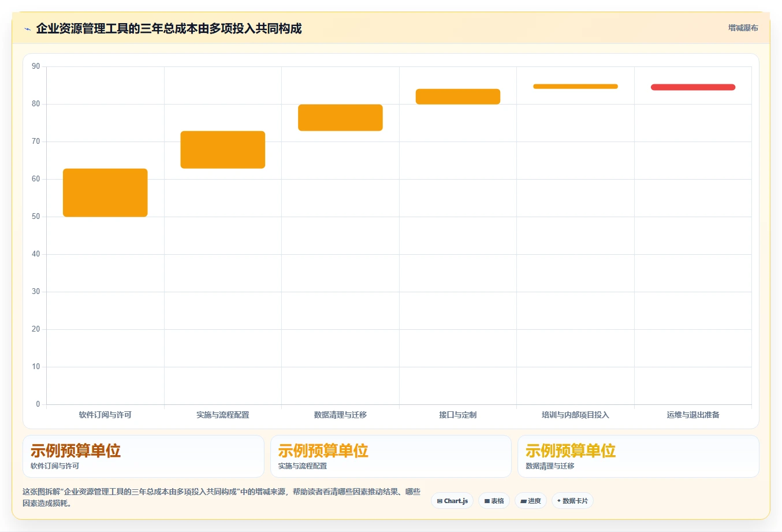This screenshot has height=532, width=782.
Task: Click the x-axis label 软件订阅与许可
Action: (105, 415)
